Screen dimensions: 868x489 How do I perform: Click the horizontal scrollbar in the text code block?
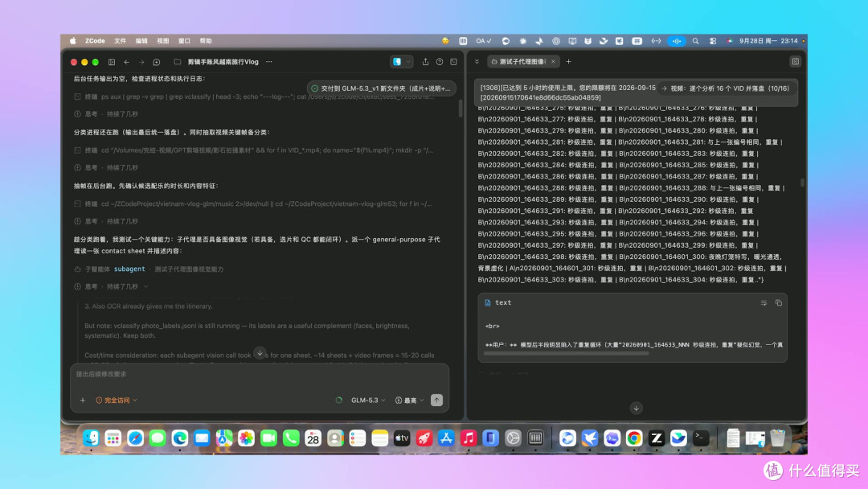click(x=566, y=353)
